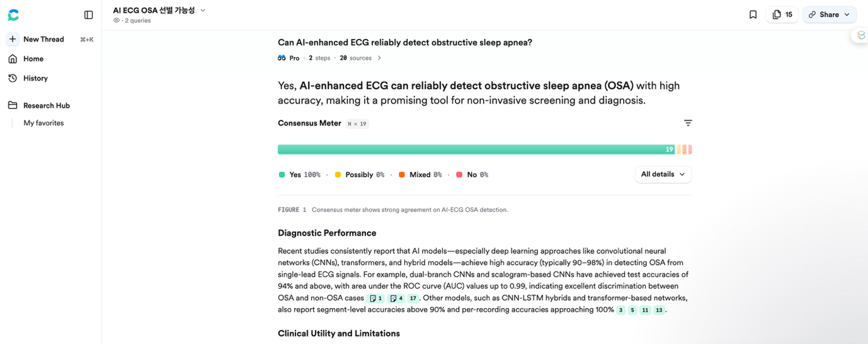Viewport: 868px width, 344px height.
Task: Toggle the No 0% legend item
Action: click(x=472, y=175)
